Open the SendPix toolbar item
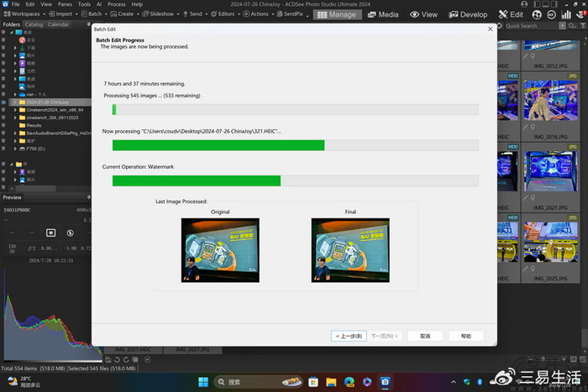The height and width of the screenshot is (392, 588). (x=290, y=14)
